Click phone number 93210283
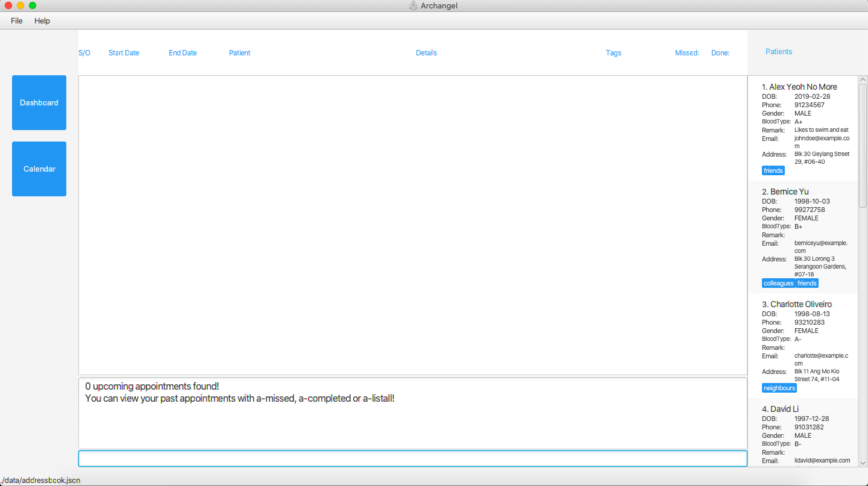 [810, 322]
